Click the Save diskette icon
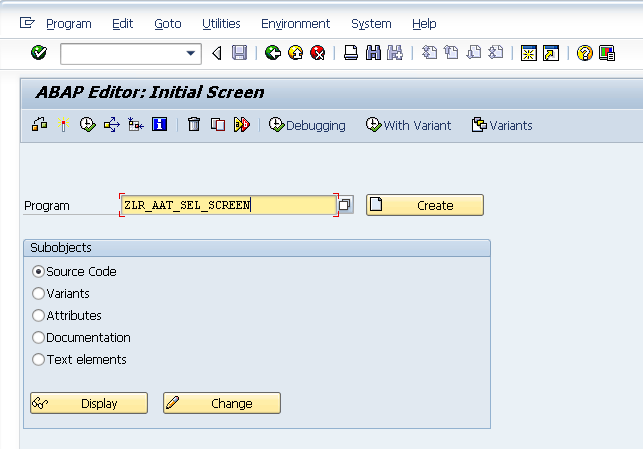Image resolution: width=643 pixels, height=449 pixels. point(239,53)
